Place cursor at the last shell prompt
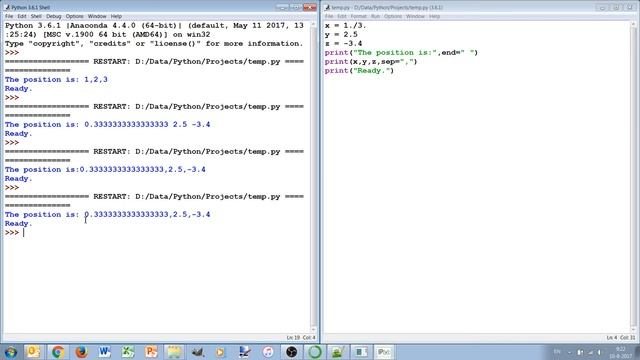Viewport: 640px width, 360px height. [x=24, y=233]
